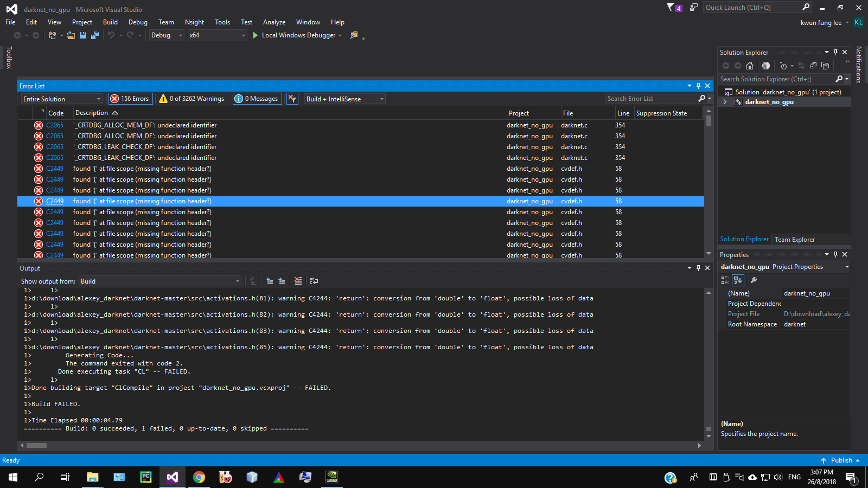Switch to the Team Explorer tab
This screenshot has height=488, width=868.
[x=795, y=240]
